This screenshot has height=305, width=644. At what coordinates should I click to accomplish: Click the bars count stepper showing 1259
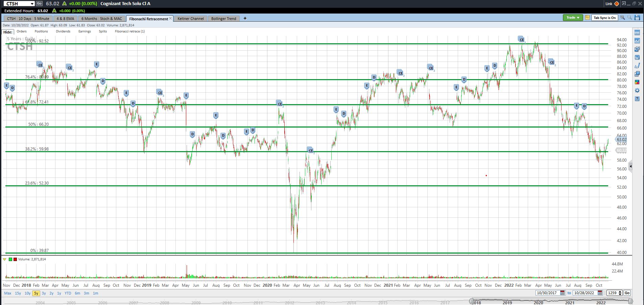[x=615, y=293]
